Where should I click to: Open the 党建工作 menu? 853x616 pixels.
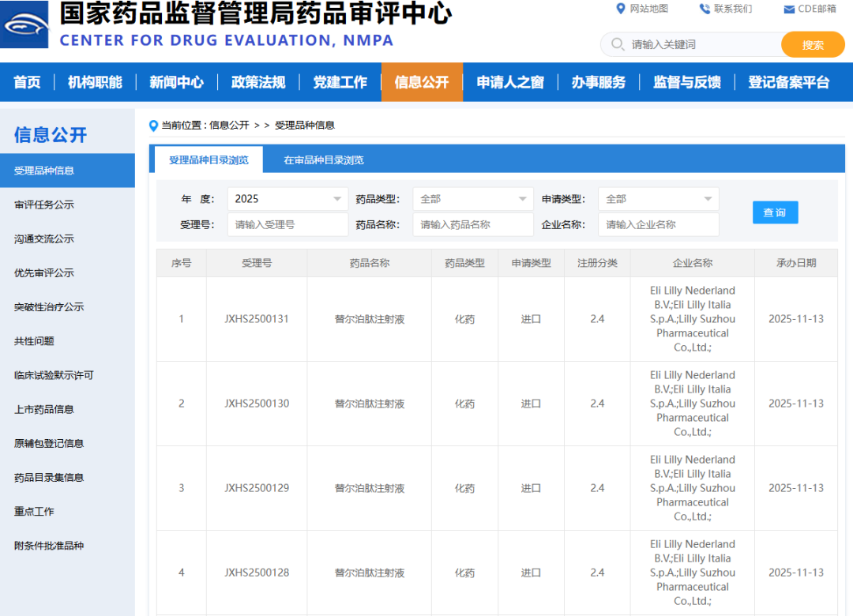[340, 82]
